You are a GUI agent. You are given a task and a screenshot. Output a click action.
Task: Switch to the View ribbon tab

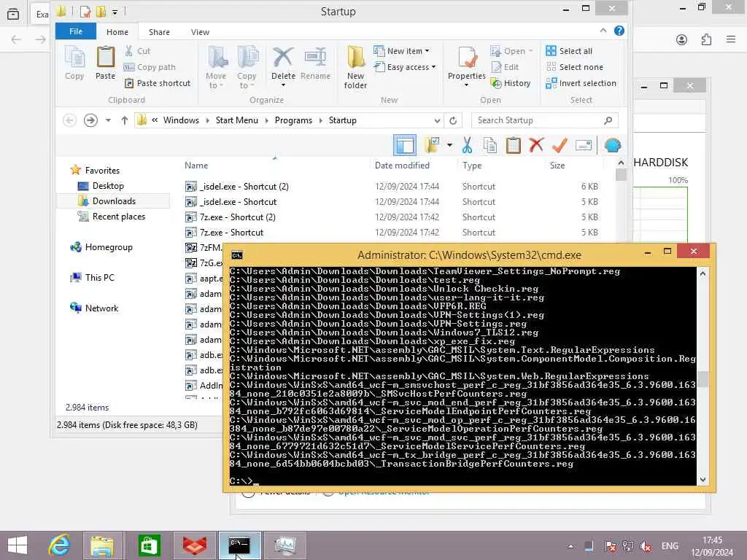tap(200, 32)
